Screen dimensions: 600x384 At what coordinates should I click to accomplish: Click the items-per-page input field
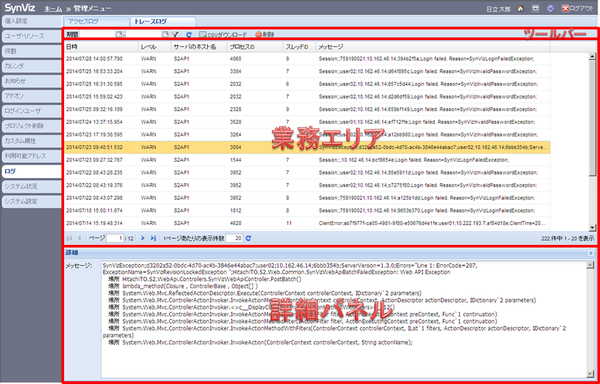point(234,238)
